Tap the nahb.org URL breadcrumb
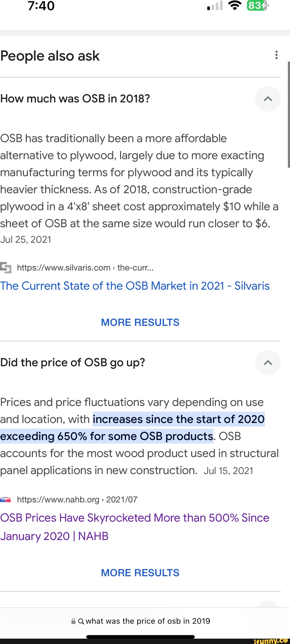The image size is (290, 644). [x=77, y=500]
